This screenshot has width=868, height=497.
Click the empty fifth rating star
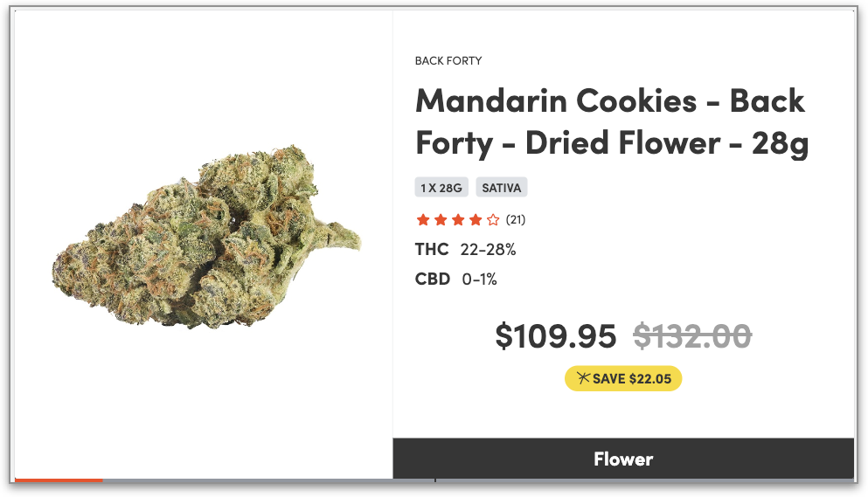pyautogui.click(x=493, y=220)
